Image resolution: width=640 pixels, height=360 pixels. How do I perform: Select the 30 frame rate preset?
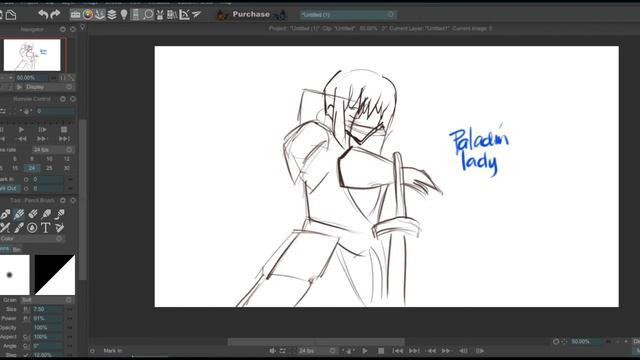pyautogui.click(x=67, y=168)
